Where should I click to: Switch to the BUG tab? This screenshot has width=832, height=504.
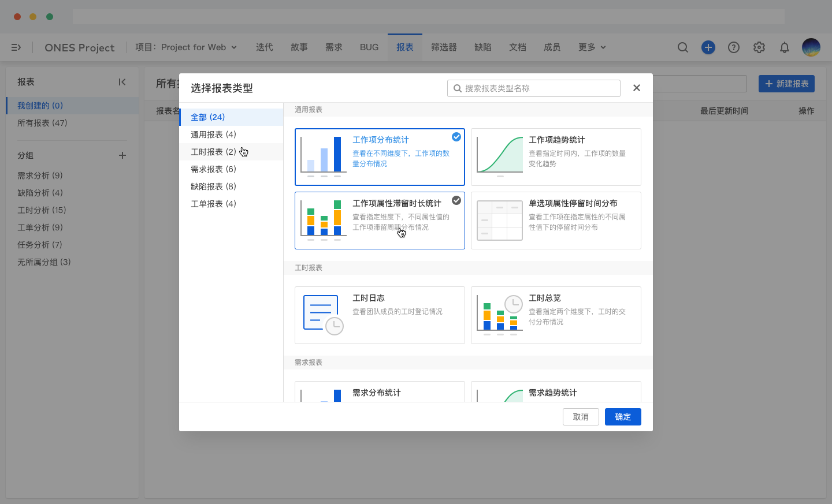pyautogui.click(x=369, y=47)
